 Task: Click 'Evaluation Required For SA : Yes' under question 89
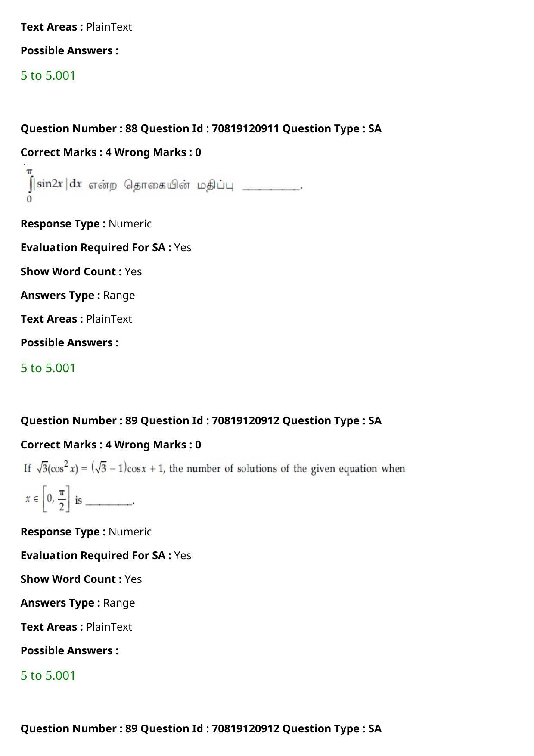pos(106,555)
